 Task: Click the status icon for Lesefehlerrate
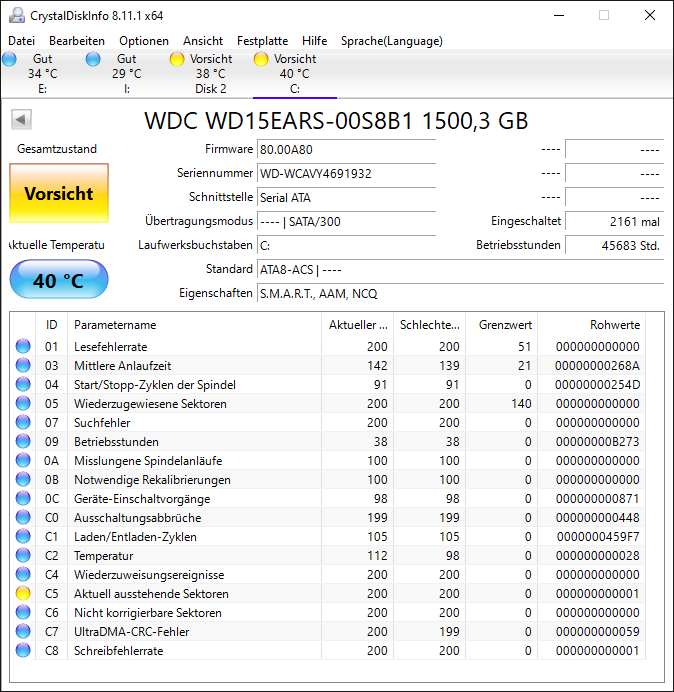tap(23, 346)
